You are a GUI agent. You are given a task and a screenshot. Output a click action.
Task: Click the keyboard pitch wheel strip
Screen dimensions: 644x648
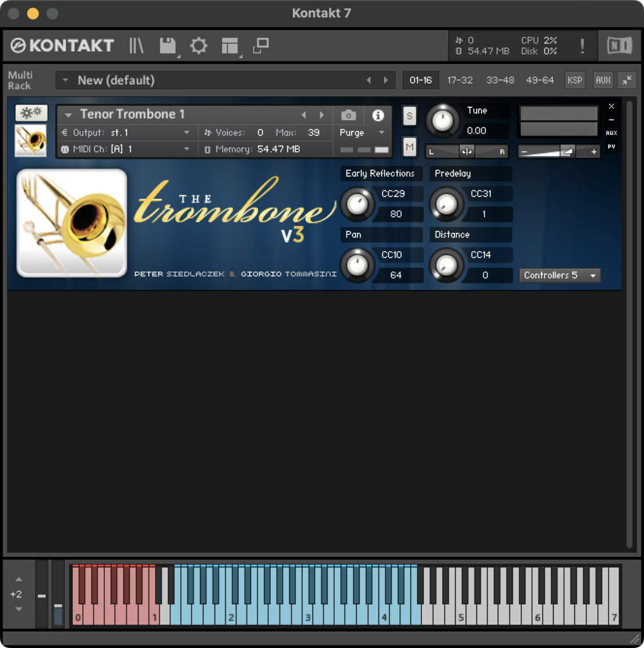(42, 594)
